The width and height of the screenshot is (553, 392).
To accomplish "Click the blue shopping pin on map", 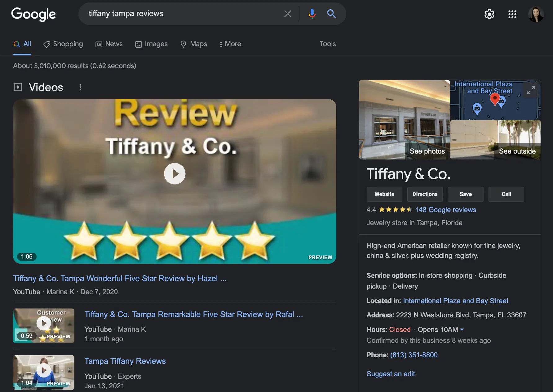I will point(477,109).
